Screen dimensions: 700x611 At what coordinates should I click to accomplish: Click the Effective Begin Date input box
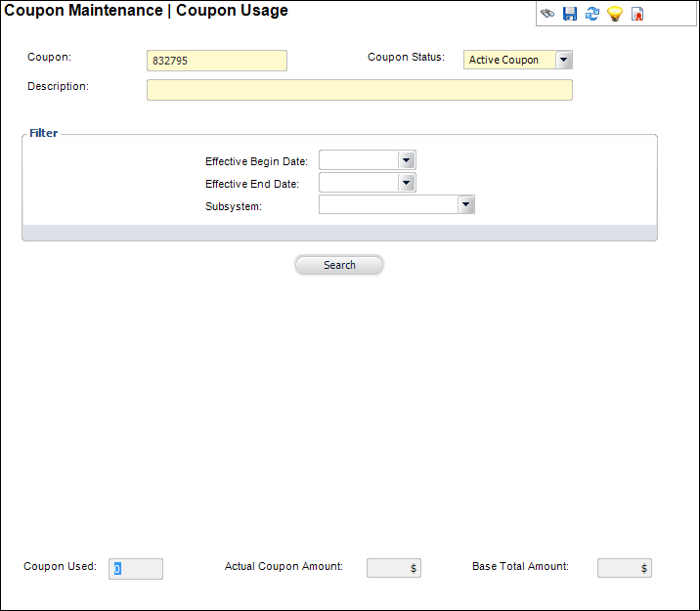tap(359, 160)
